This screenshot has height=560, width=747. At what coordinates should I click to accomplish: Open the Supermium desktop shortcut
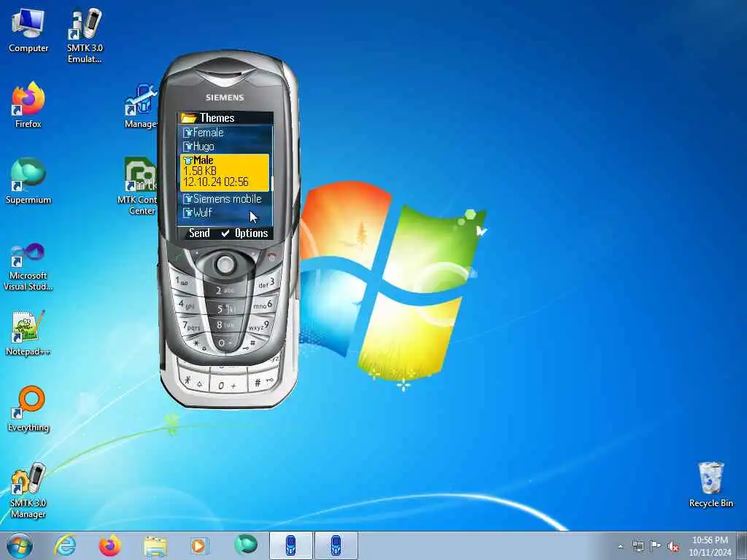(28, 181)
